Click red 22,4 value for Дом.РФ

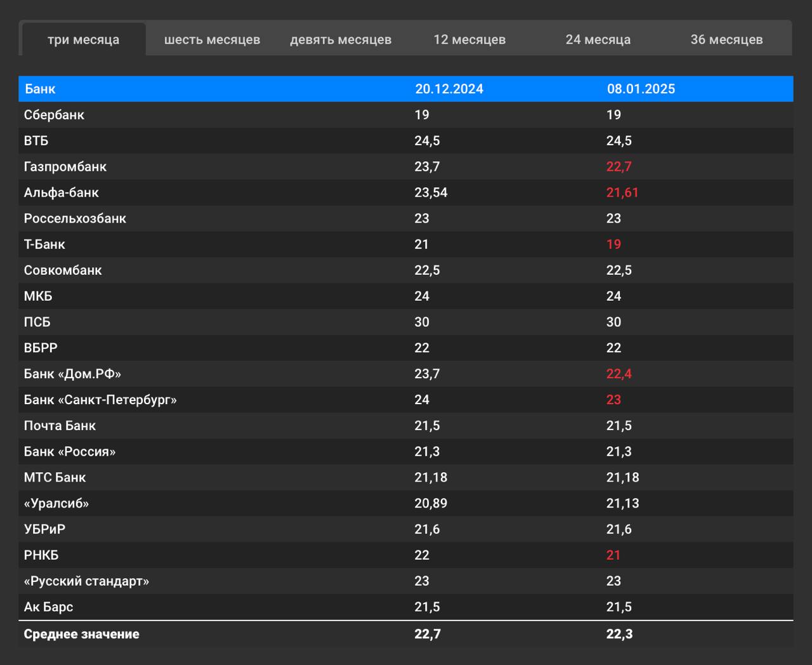tap(619, 374)
